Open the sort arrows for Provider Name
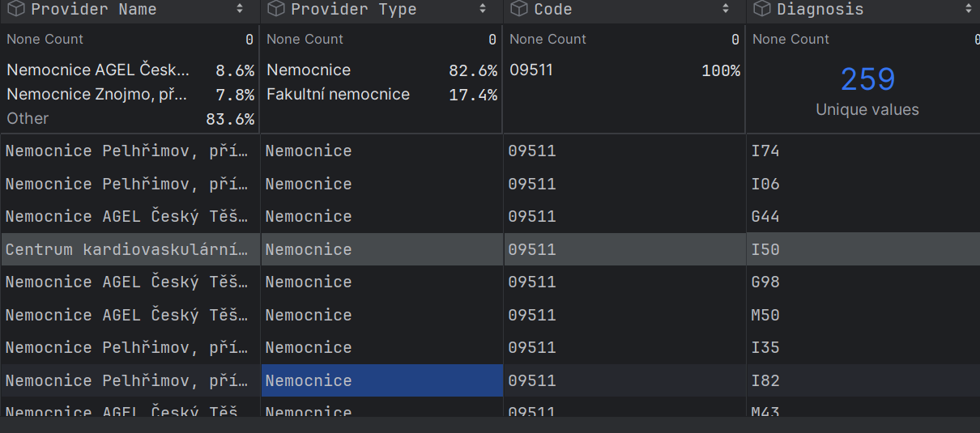 click(x=240, y=10)
